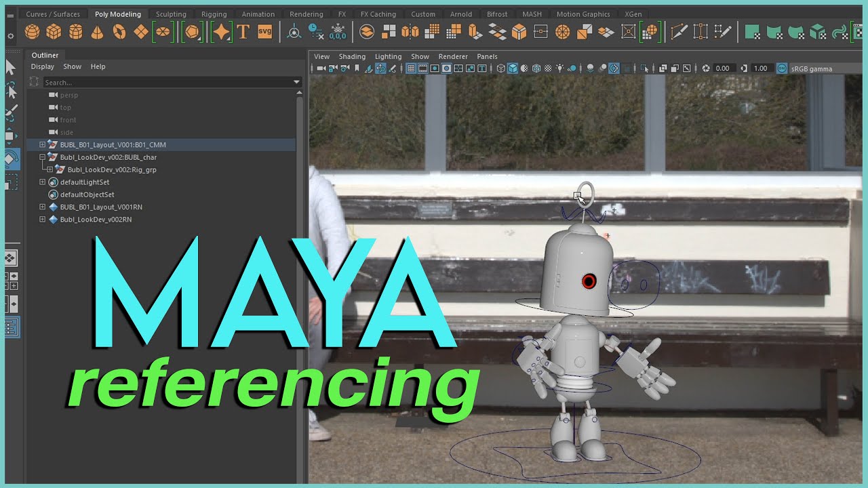Viewport: 868px width, 488px height.
Task: Select the persp camera in Outliner
Action: tap(69, 95)
